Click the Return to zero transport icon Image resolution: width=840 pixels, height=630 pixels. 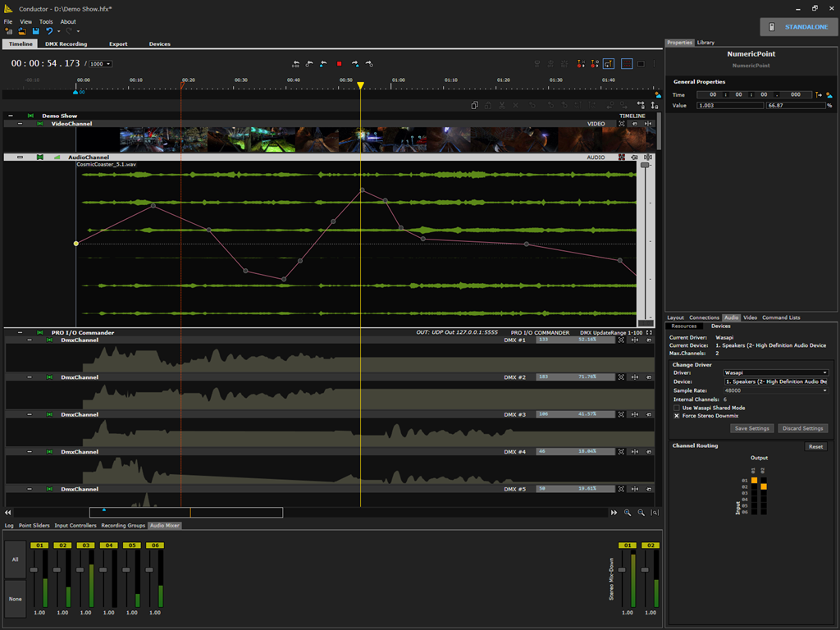pos(295,64)
